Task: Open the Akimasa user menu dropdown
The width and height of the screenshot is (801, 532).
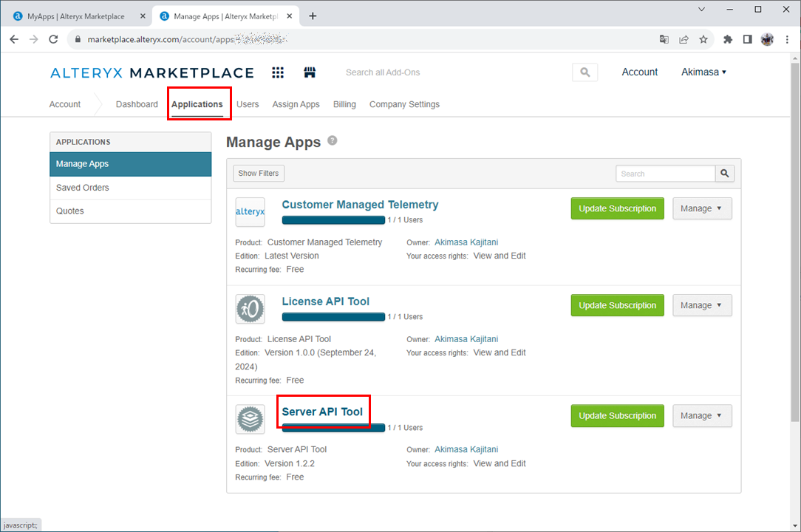Action: 703,72
